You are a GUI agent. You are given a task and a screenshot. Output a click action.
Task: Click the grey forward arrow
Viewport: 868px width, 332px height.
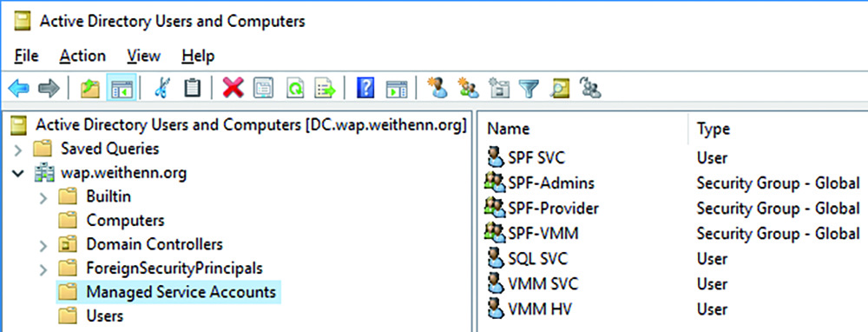[49, 88]
